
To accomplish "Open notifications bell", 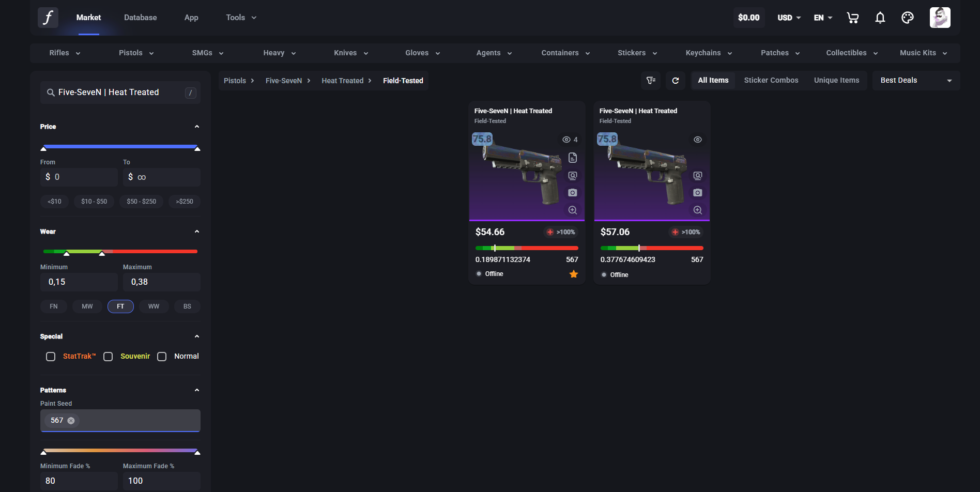I will pyautogui.click(x=880, y=18).
